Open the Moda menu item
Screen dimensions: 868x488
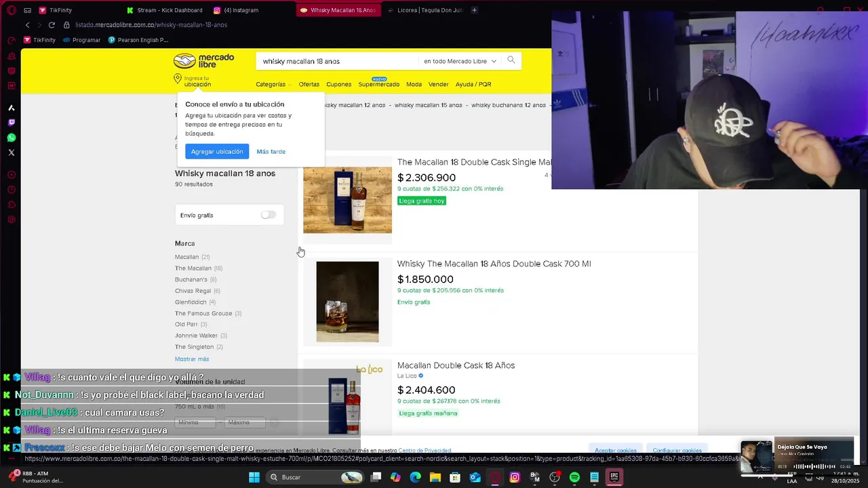tap(414, 84)
